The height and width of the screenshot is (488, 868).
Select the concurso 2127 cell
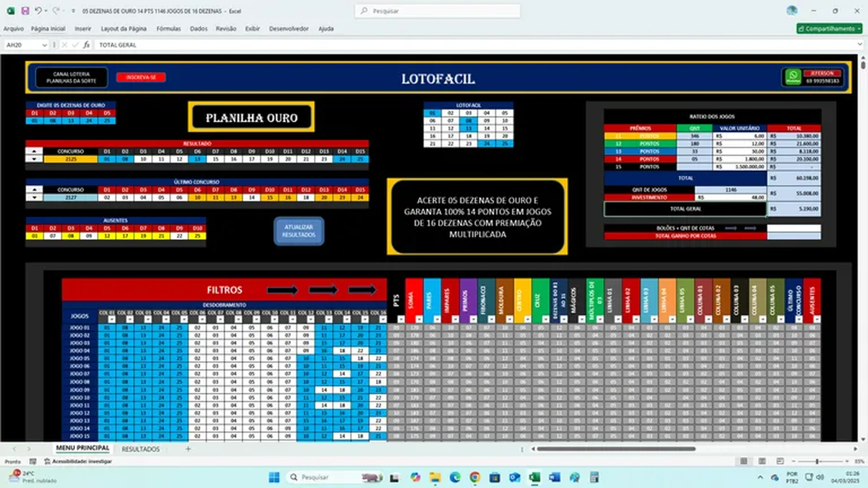[x=71, y=197]
